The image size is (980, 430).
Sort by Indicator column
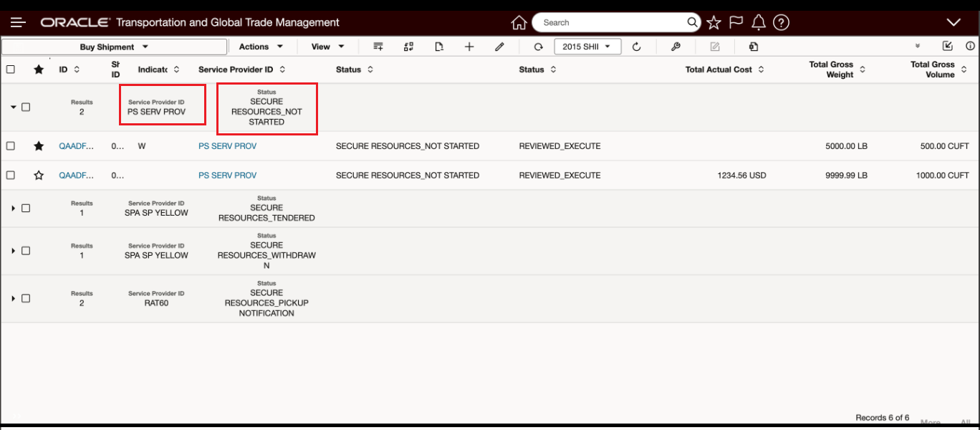pyautogui.click(x=176, y=70)
